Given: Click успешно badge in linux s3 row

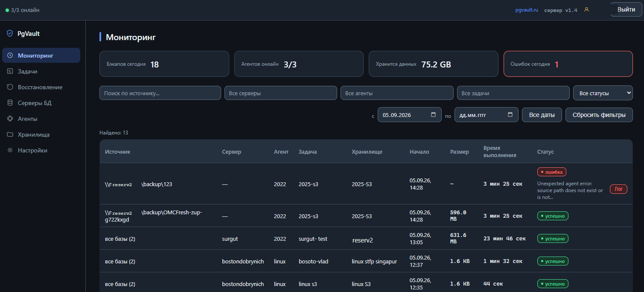Looking at the screenshot, I should (553, 283).
